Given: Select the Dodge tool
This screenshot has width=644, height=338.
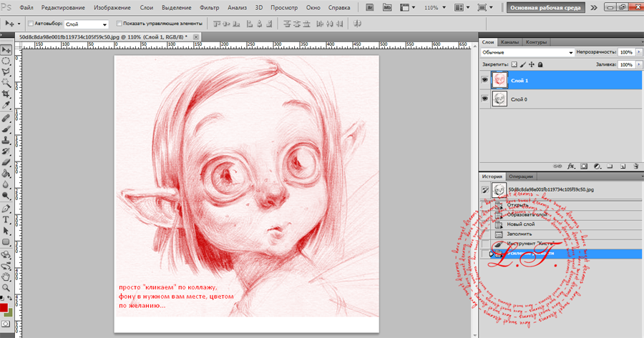Looking at the screenshot, I should [6, 196].
